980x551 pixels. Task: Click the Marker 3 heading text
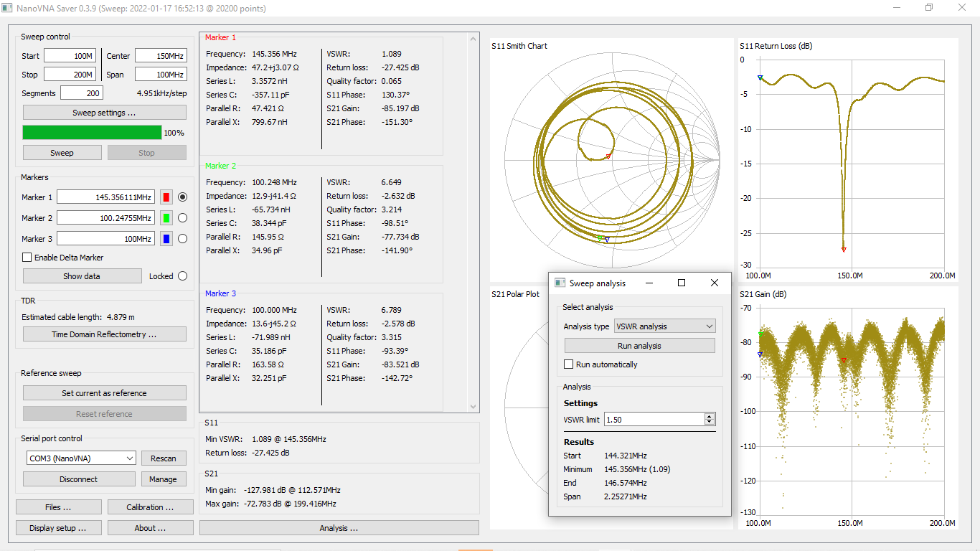click(220, 293)
